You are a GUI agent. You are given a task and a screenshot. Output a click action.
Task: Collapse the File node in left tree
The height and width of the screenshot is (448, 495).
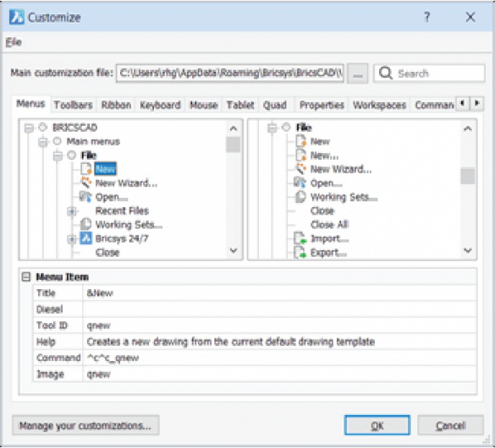click(x=58, y=156)
